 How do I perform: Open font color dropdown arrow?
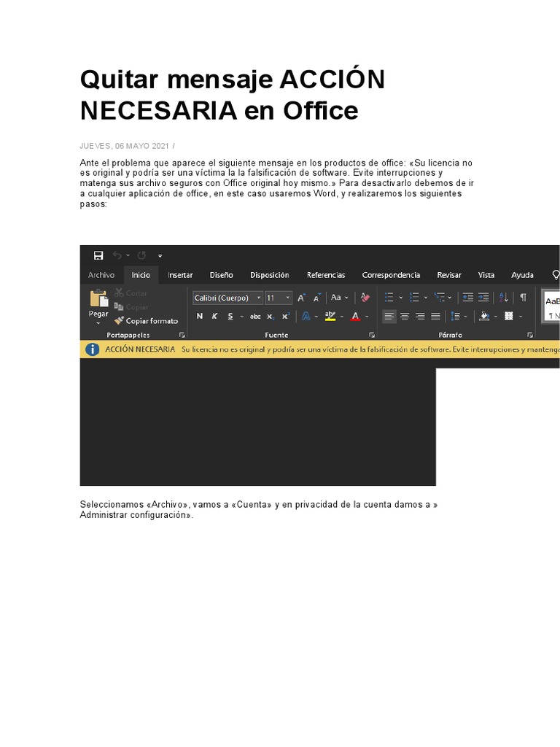click(x=367, y=317)
